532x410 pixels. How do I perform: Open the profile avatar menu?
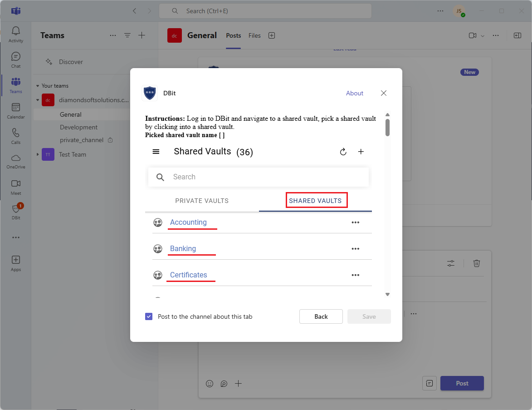click(x=459, y=11)
